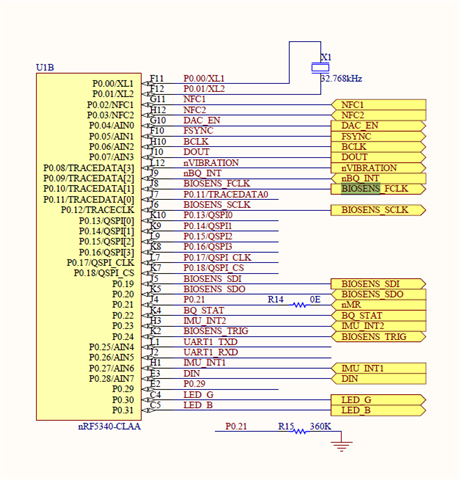Select the LED_B port symbol
Viewport: 461px width, 480px height.
[378, 410]
